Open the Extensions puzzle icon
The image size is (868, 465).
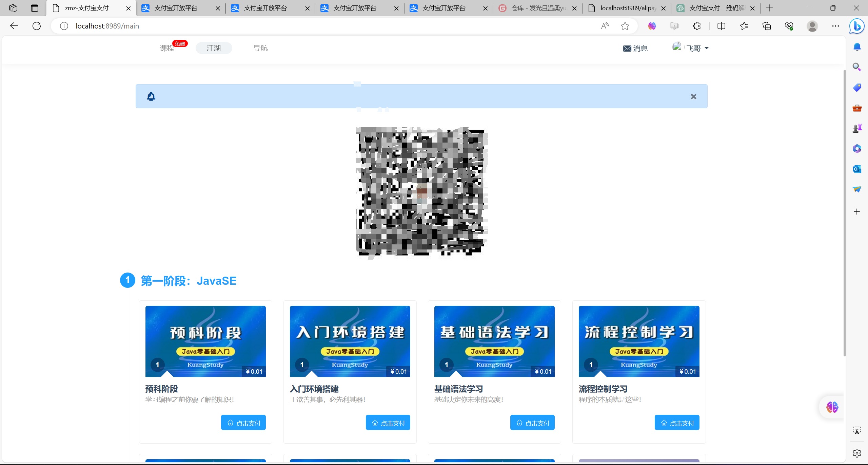click(697, 26)
